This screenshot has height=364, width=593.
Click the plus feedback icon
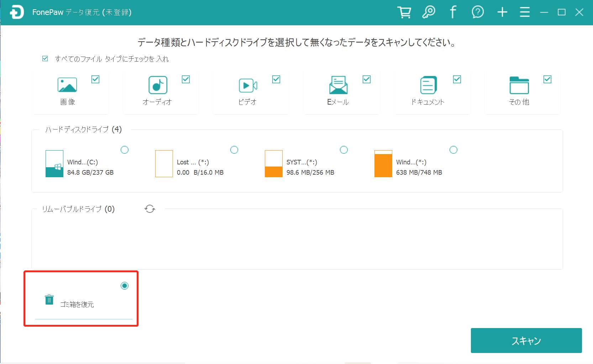(x=502, y=12)
